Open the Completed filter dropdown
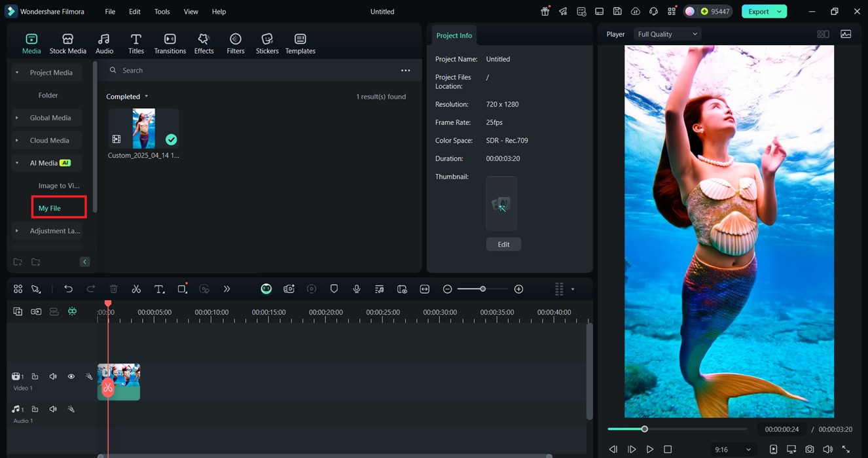This screenshot has width=868, height=458. tap(128, 96)
